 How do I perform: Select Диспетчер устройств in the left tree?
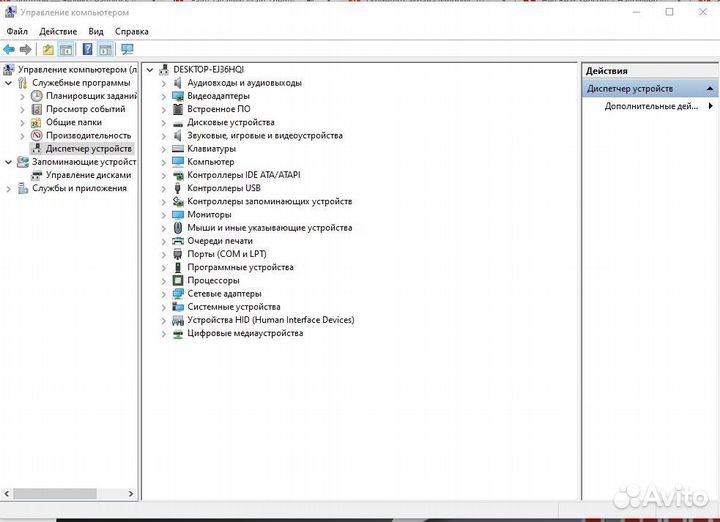point(88,149)
